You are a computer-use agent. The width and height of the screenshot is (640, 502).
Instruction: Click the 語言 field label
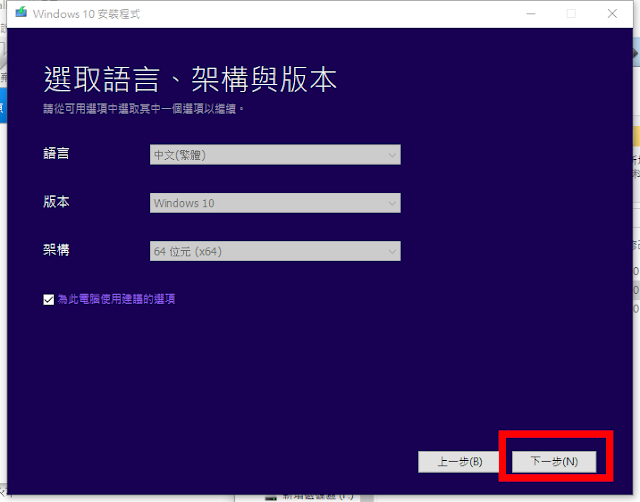(x=56, y=153)
